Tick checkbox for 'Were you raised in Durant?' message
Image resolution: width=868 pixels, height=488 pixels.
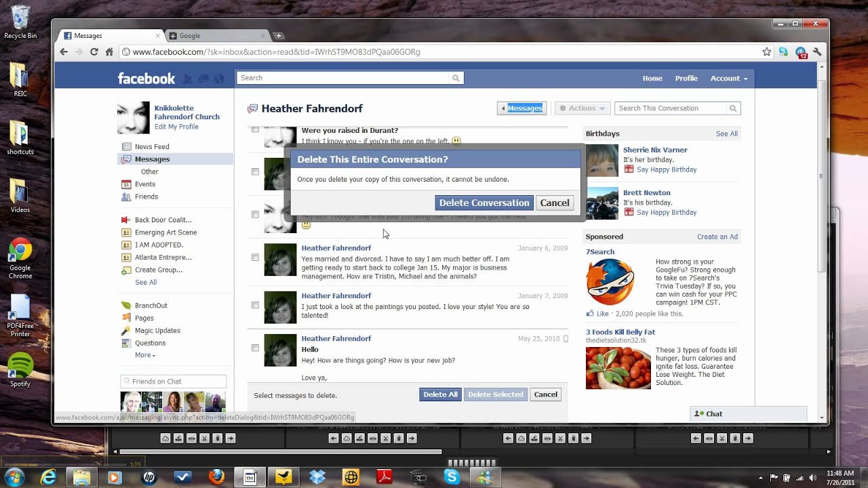[x=255, y=129]
